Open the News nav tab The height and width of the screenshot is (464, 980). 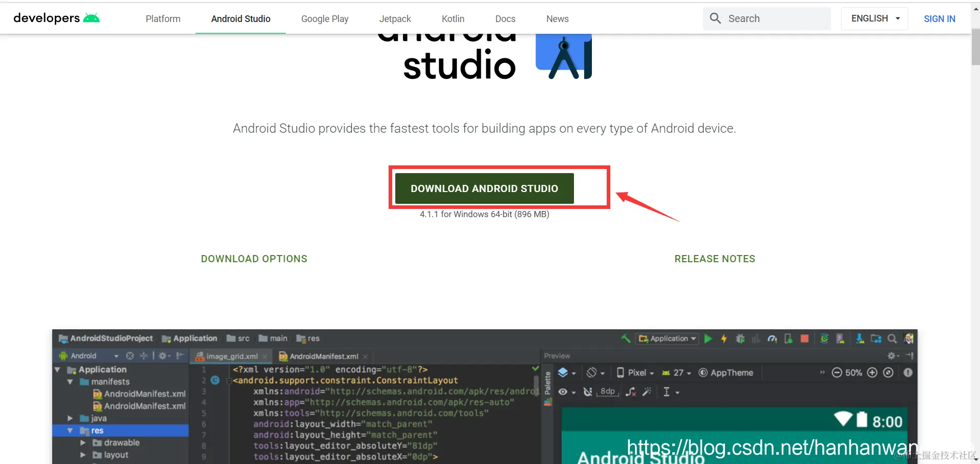coord(557,19)
